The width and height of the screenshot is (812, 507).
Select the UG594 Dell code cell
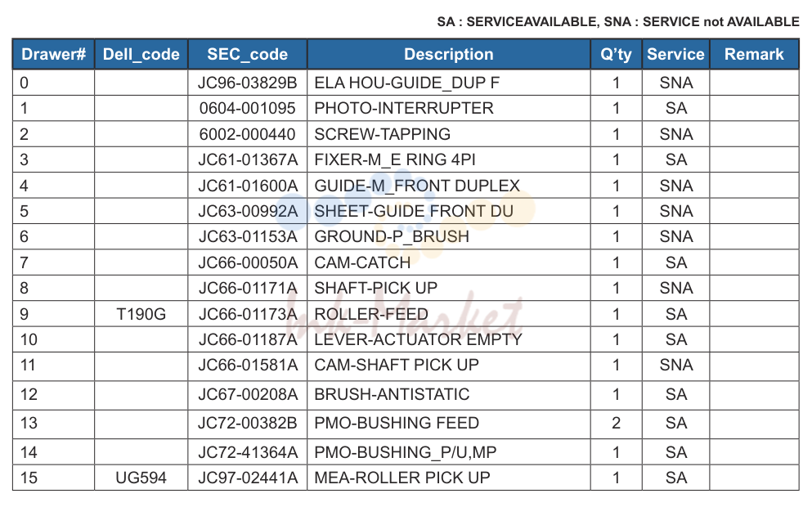point(141,478)
